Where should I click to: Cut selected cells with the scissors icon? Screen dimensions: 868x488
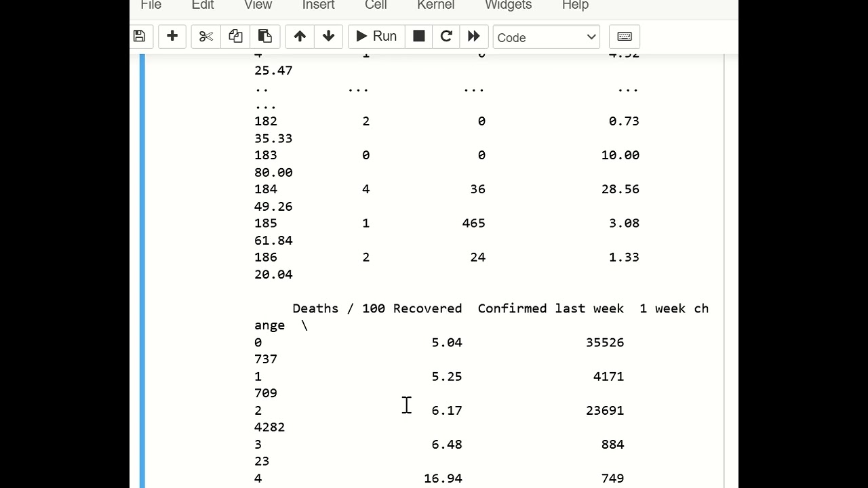pyautogui.click(x=206, y=37)
